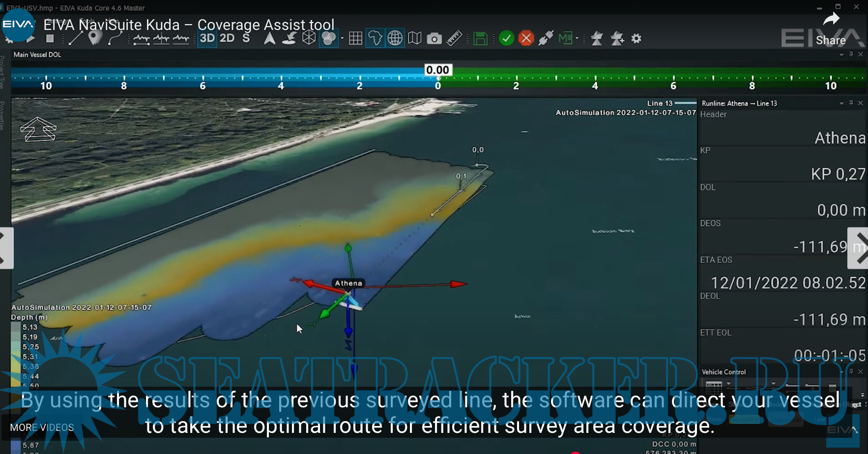Image resolution: width=868 pixels, height=454 pixels.
Task: Open the color blend mode dropdown arrow
Action: click(x=342, y=38)
